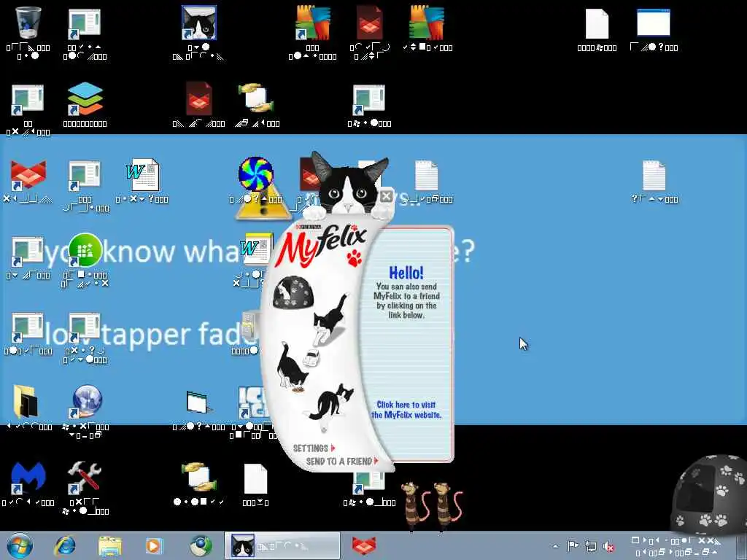Select the jumping cat icon in MyFelix
The height and width of the screenshot is (560, 747).
coord(330,319)
